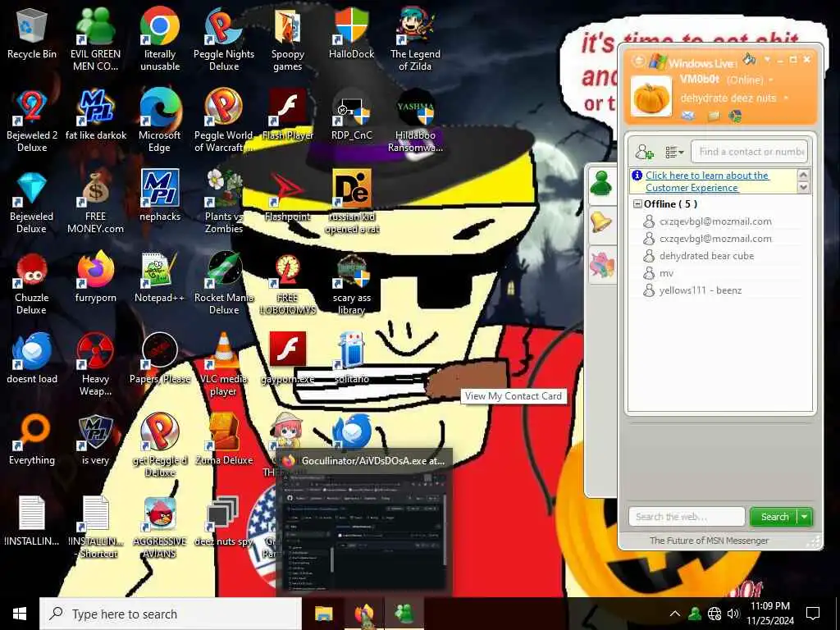840x630 pixels.
Task: Click the Firefox window preview thumbnail
Action: [x=364, y=531]
